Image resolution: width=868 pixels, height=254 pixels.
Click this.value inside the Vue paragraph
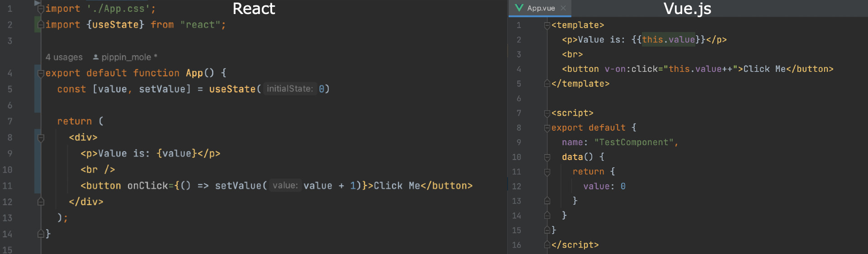coord(668,40)
